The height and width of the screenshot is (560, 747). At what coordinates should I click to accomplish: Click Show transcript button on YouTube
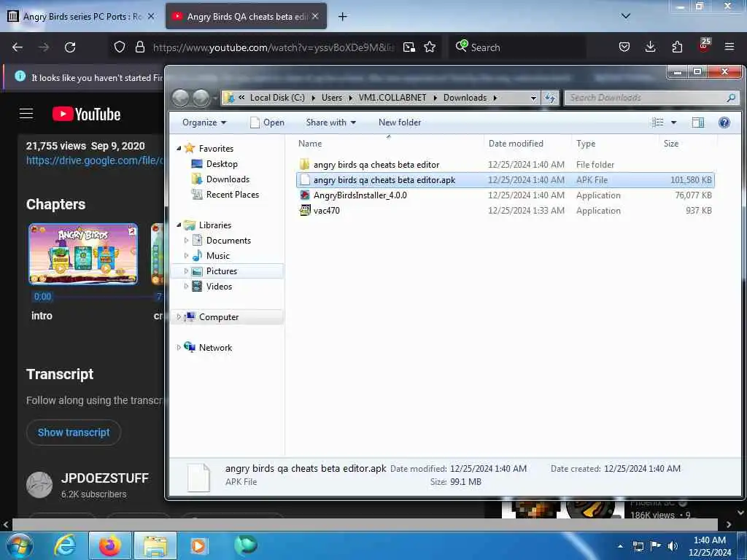[74, 432]
